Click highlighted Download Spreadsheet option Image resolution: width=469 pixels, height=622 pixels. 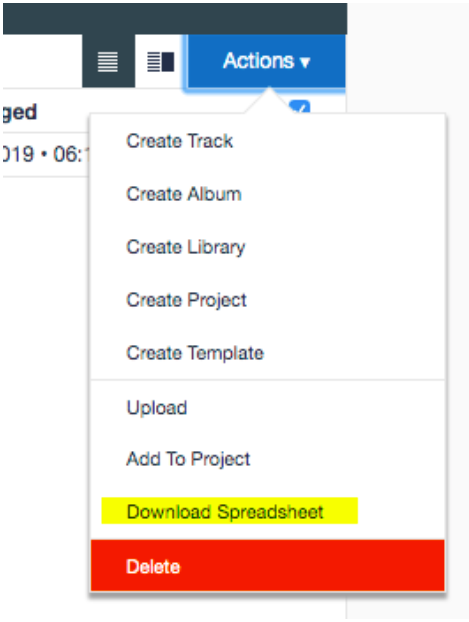[229, 511]
